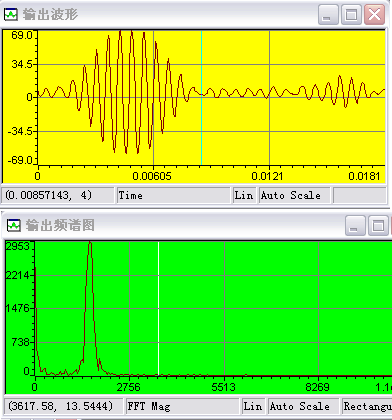Viewport: 392px width, 420px height.
Task: Select the Rectangular window type field
Action: coord(367,406)
